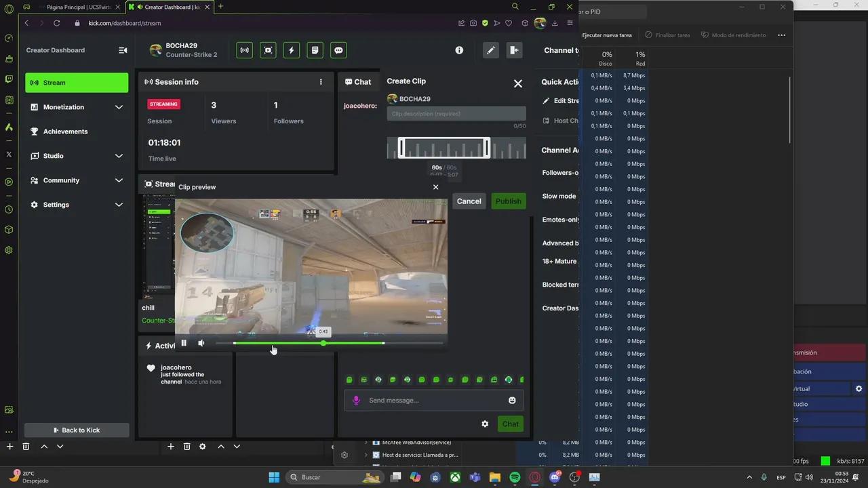Go back in browser history
Image resolution: width=868 pixels, height=488 pixels.
[x=26, y=22]
